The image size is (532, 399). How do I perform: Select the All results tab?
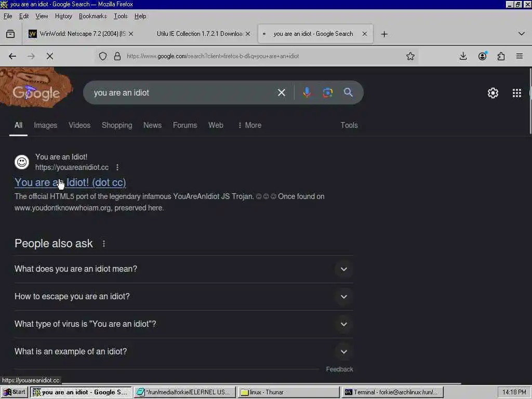[x=18, y=125]
